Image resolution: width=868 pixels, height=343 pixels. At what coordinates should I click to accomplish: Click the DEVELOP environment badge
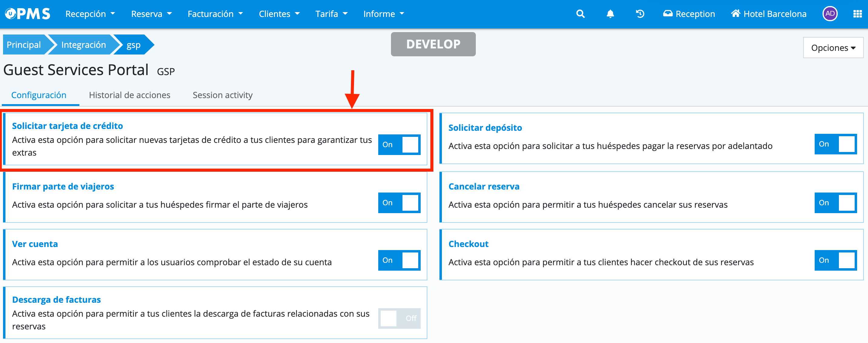(x=433, y=44)
